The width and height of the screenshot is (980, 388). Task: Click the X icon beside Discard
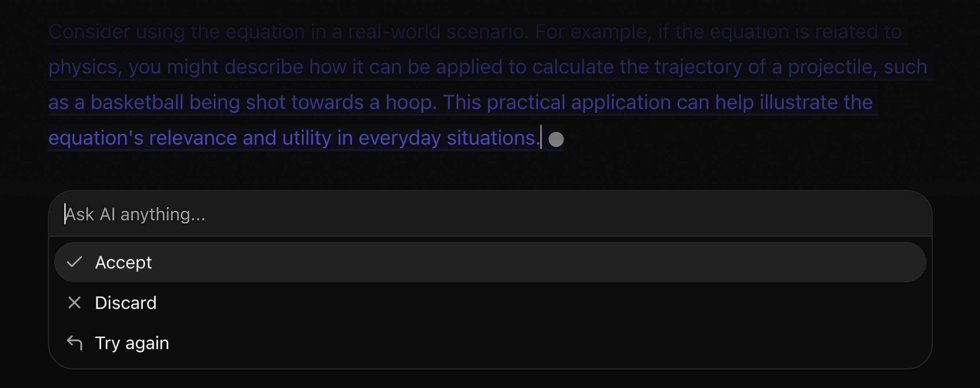74,303
